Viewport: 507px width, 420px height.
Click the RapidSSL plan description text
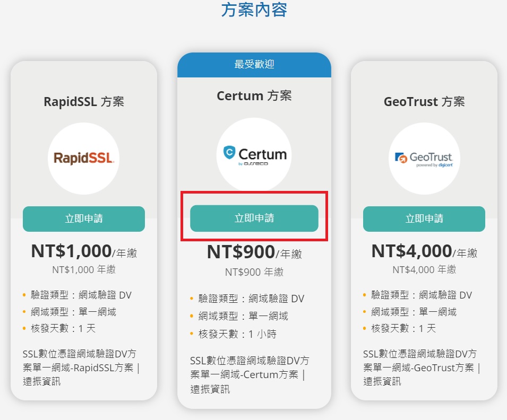click(81, 367)
